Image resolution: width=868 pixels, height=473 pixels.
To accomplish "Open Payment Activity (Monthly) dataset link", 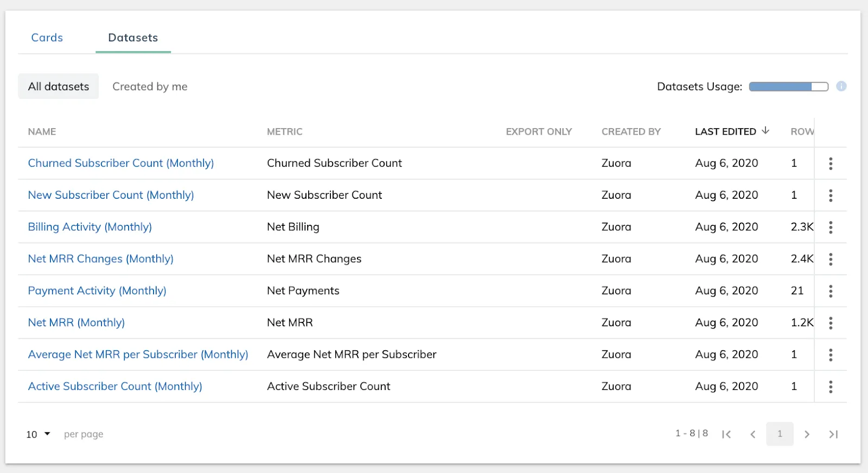I will click(x=97, y=291).
